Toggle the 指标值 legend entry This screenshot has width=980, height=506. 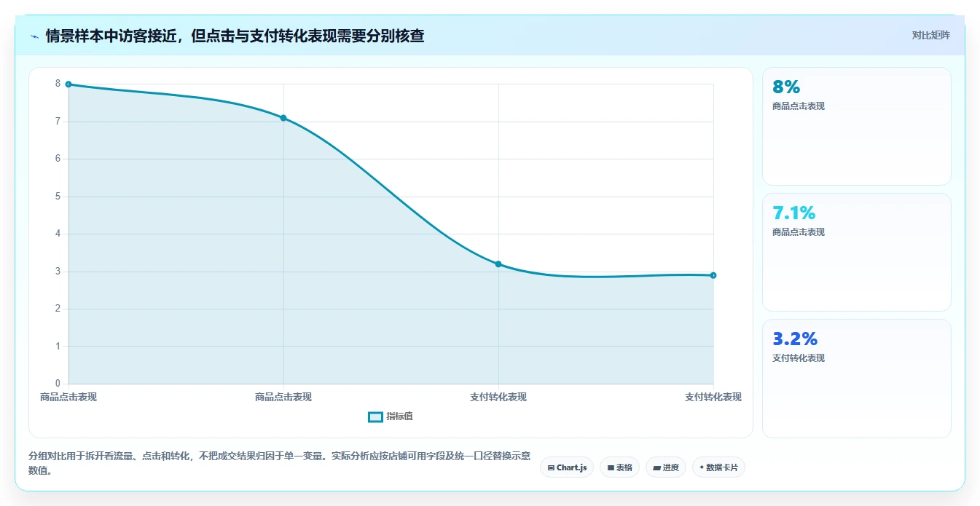pyautogui.click(x=391, y=416)
